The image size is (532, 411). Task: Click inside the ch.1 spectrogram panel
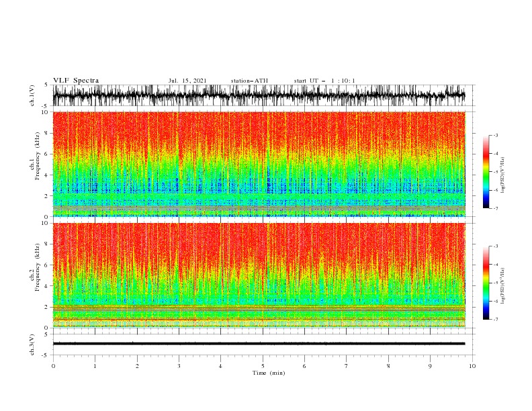259,164
